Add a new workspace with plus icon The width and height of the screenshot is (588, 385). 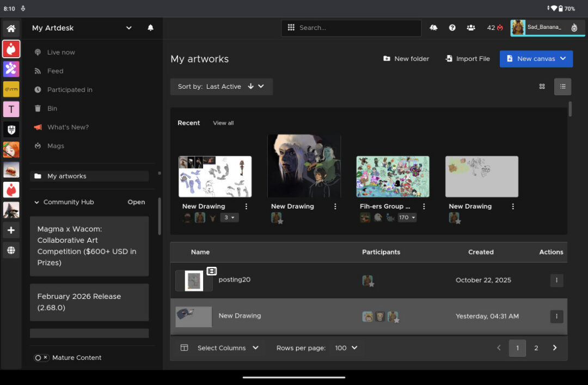pos(11,230)
